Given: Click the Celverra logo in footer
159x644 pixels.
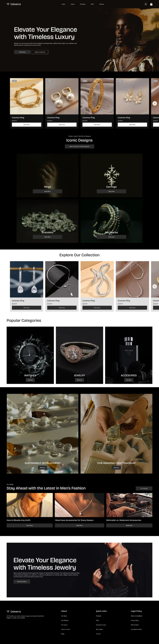Looking at the screenshot, I should tap(14, 612).
